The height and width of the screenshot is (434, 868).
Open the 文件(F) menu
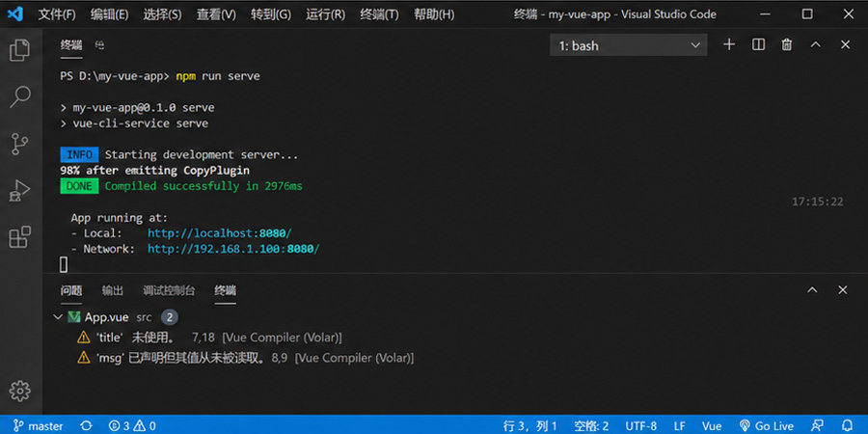click(57, 14)
